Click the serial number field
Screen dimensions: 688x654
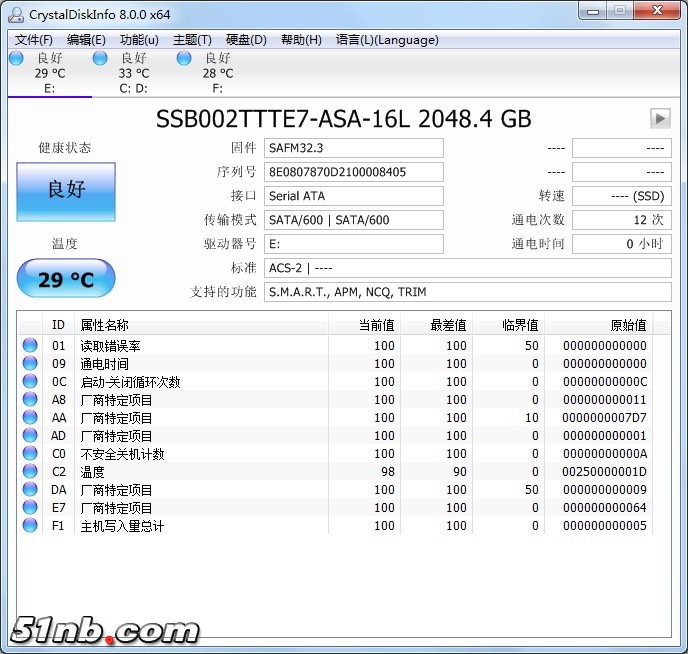pyautogui.click(x=354, y=172)
